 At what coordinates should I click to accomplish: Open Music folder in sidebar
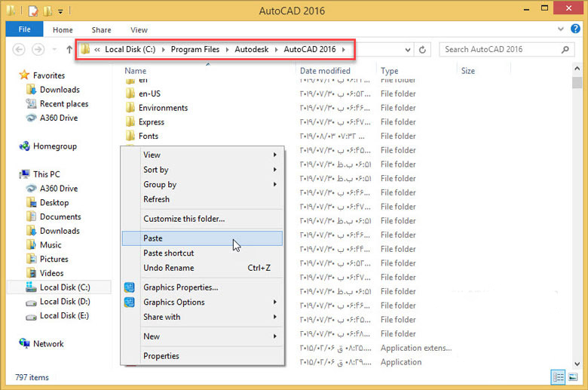tap(44, 245)
